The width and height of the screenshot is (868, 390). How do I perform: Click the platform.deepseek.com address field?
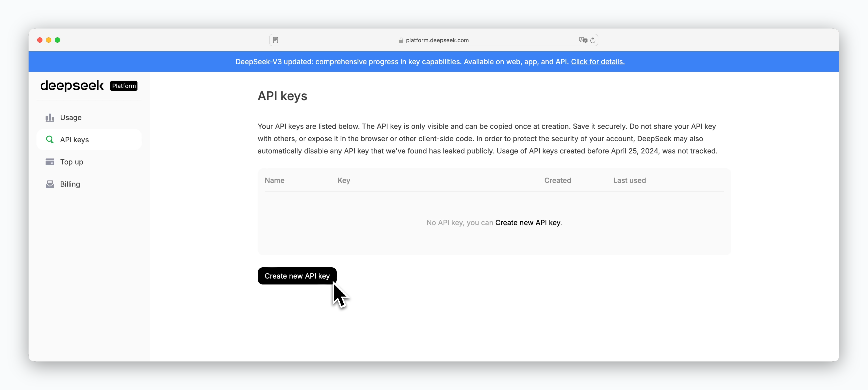point(434,40)
